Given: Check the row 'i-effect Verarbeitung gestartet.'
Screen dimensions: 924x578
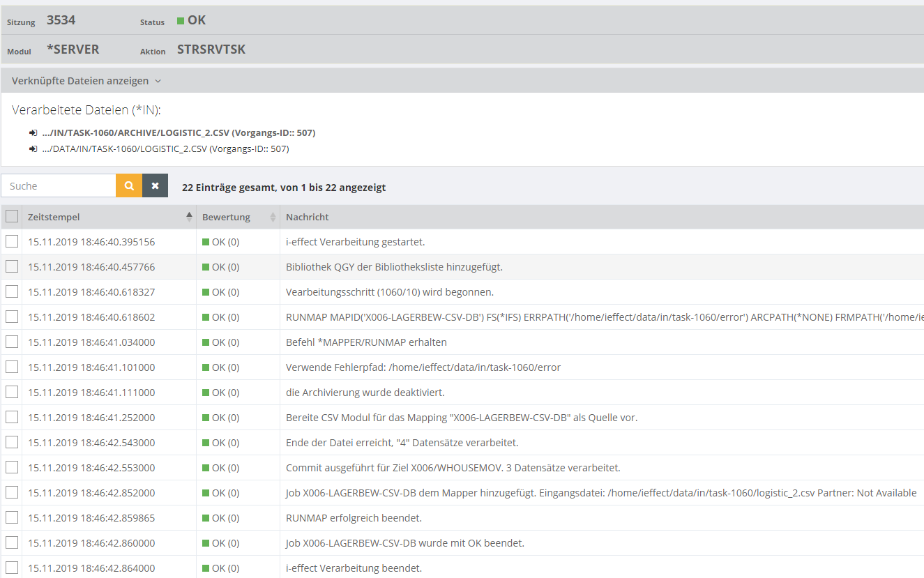Looking at the screenshot, I should (12, 241).
